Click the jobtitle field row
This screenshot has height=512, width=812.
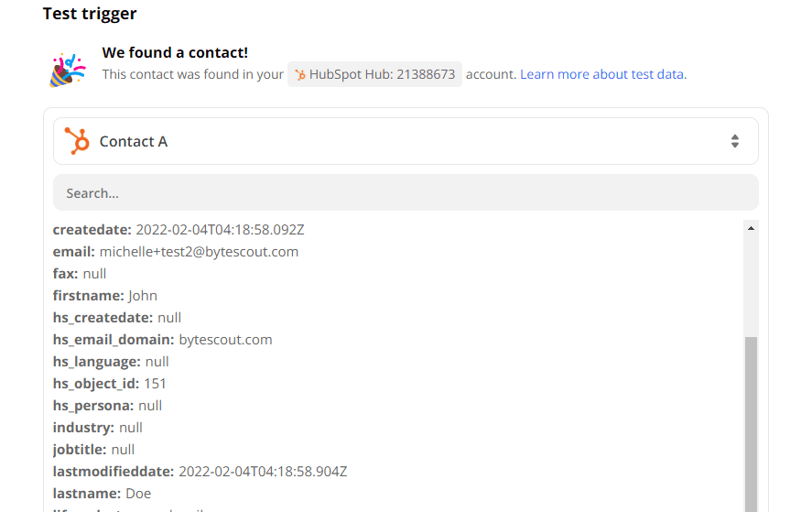coord(93,449)
